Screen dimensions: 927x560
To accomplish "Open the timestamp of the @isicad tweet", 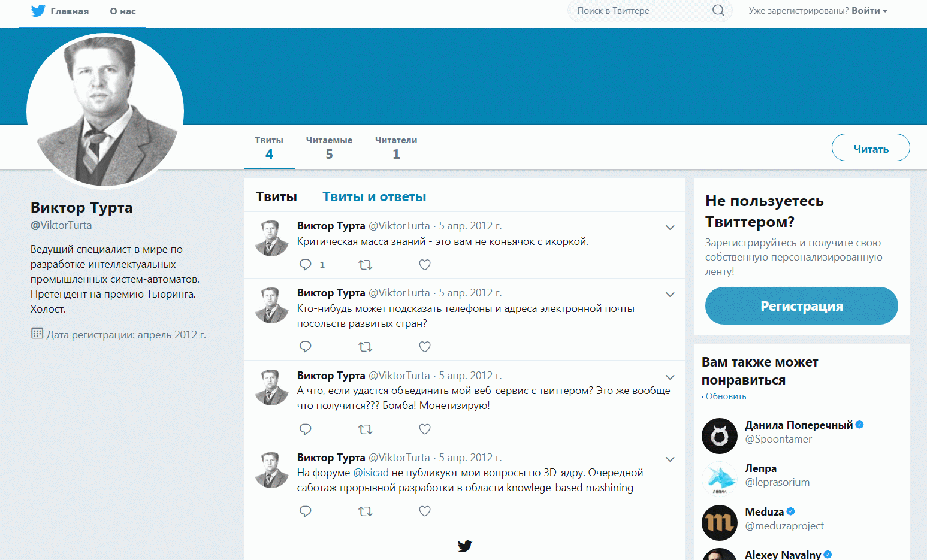I will [x=470, y=458].
